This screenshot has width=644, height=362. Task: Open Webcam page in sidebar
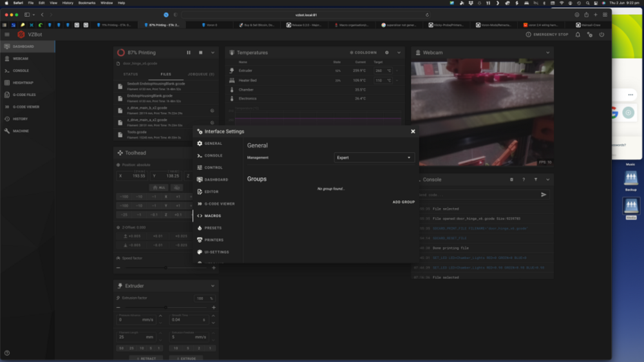pyautogui.click(x=27, y=59)
